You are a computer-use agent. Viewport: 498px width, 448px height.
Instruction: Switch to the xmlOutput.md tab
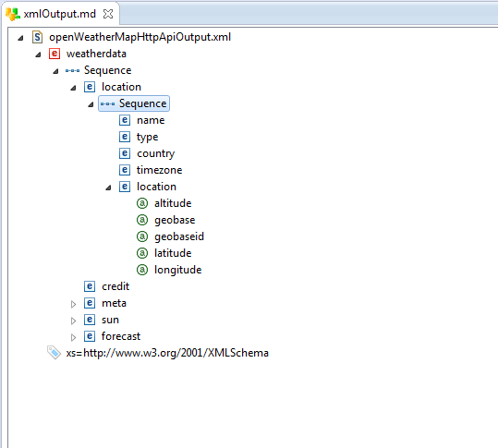(x=60, y=14)
